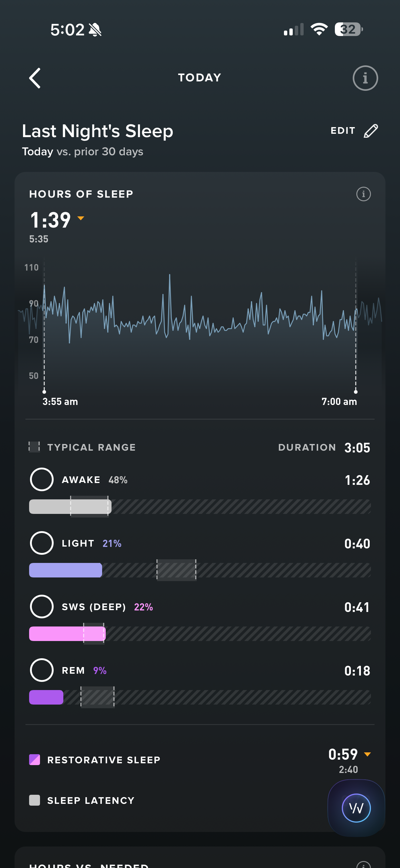This screenshot has width=400, height=868.
Task: Select the REM radio circle
Action: 42,670
